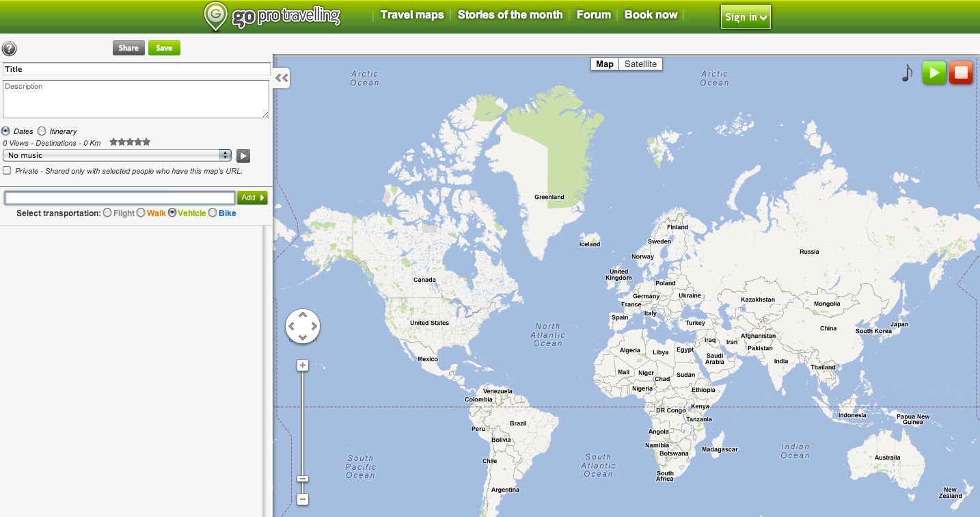Image resolution: width=980 pixels, height=517 pixels.
Task: Enable the Private map sharing checkbox
Action: pos(6,170)
